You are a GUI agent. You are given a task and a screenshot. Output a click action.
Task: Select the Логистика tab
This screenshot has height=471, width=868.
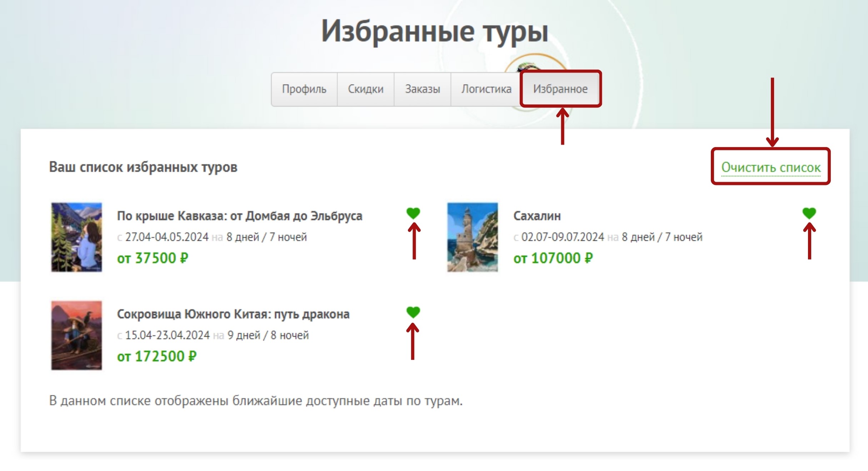click(486, 89)
